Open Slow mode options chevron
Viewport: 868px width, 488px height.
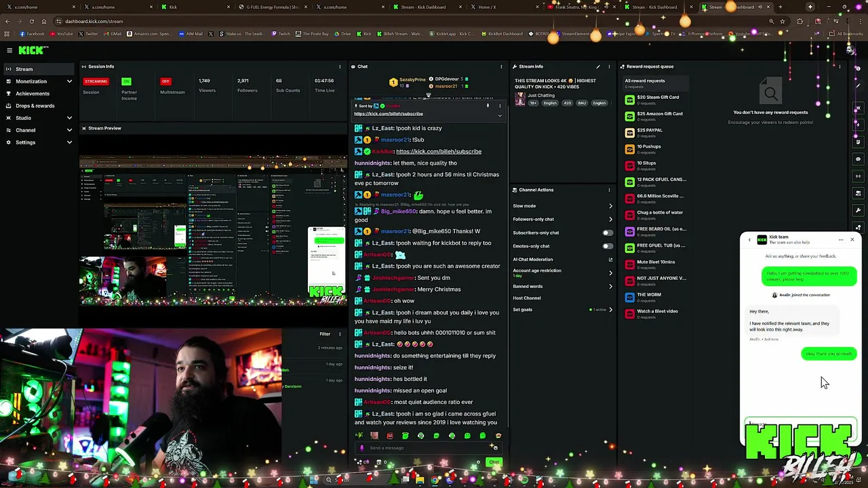coord(610,206)
